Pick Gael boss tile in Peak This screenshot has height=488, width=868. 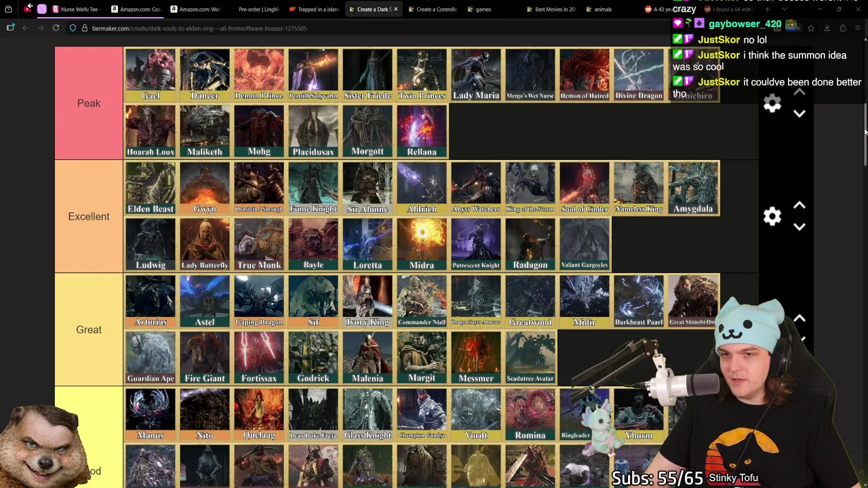[151, 75]
